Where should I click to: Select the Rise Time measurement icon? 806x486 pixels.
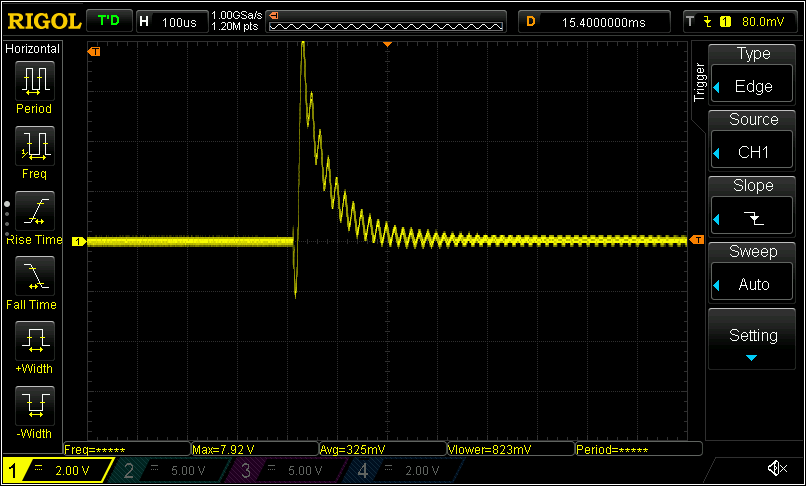pos(34,211)
